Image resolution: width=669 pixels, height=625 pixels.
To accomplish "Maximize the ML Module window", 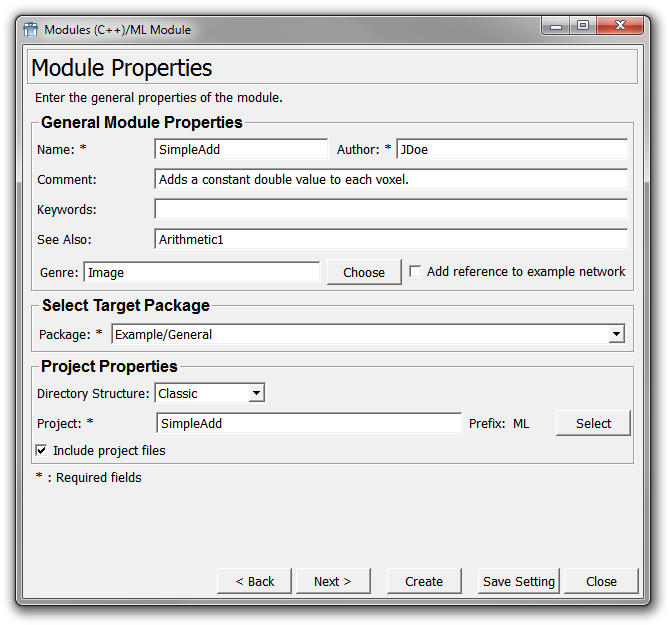I will [x=582, y=26].
